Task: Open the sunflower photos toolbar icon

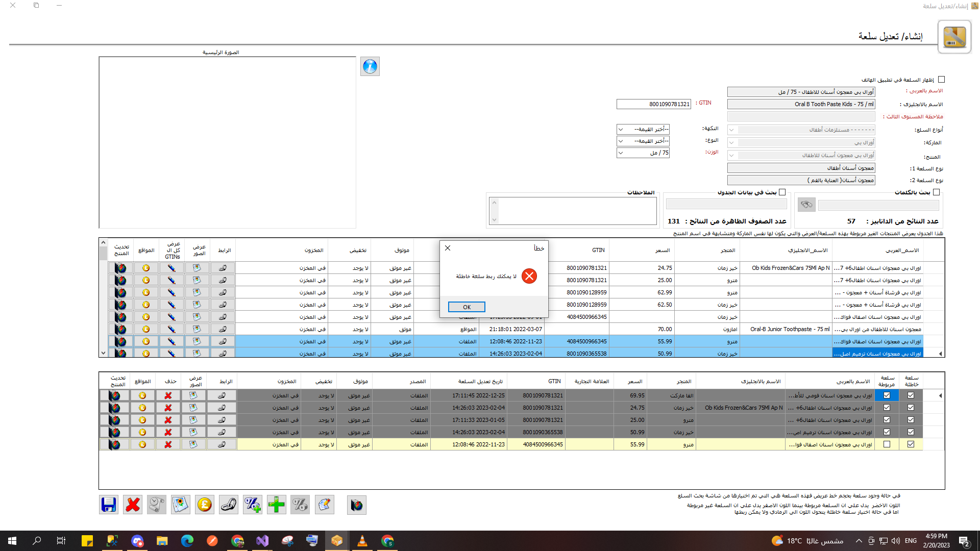Action: click(x=181, y=505)
